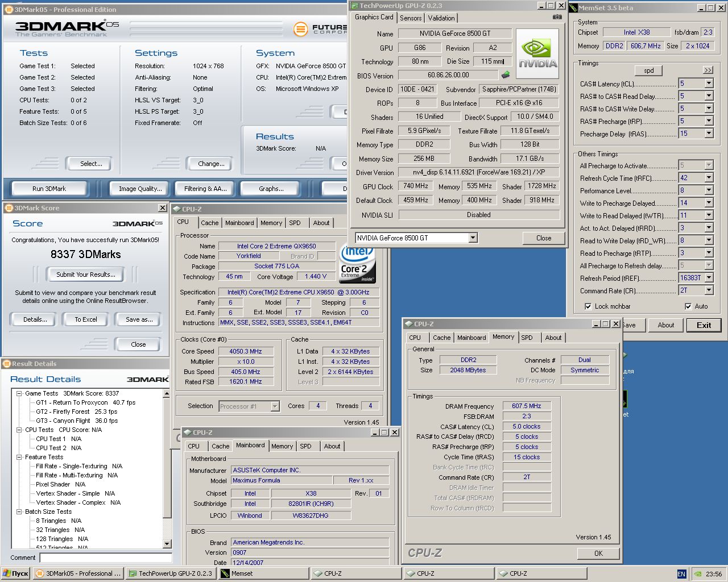Click Run 3DMark button
728x582 pixels.
tap(49, 189)
